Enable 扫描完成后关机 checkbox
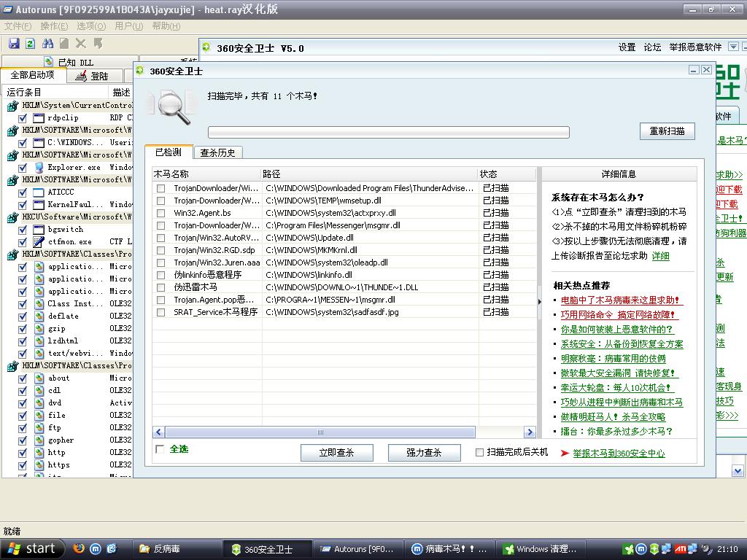The image size is (747, 560). point(480,452)
